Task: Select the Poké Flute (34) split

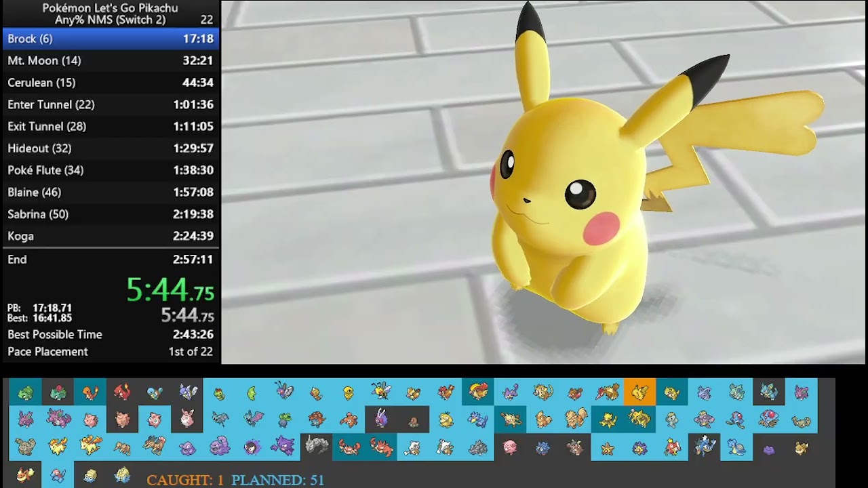Action: click(x=111, y=170)
